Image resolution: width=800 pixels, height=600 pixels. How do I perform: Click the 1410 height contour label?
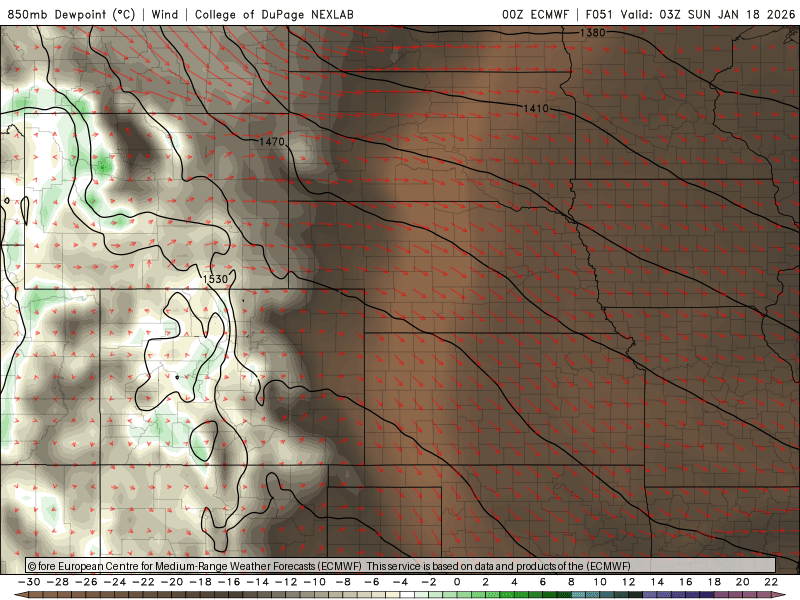536,108
